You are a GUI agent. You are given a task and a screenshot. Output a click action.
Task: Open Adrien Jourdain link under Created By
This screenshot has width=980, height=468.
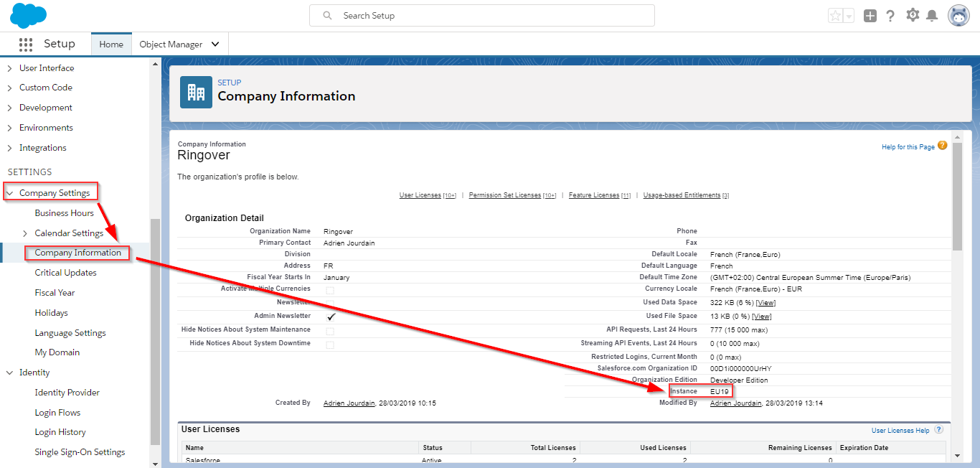(x=349, y=403)
